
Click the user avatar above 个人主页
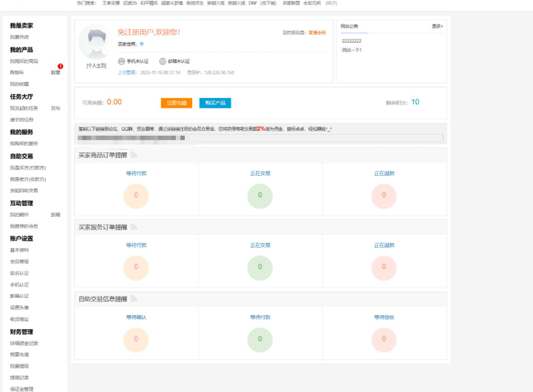click(x=95, y=43)
